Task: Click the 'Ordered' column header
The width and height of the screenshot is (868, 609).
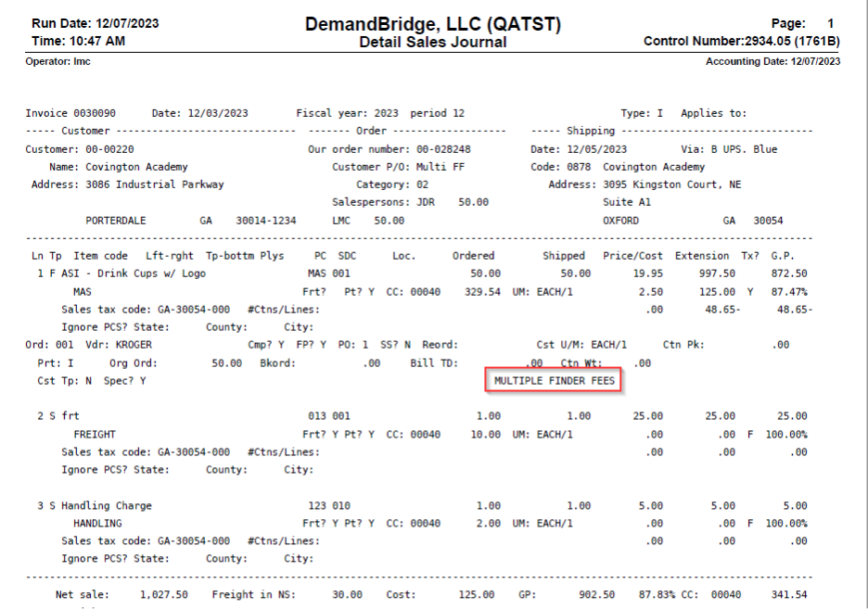Action: pos(473,256)
